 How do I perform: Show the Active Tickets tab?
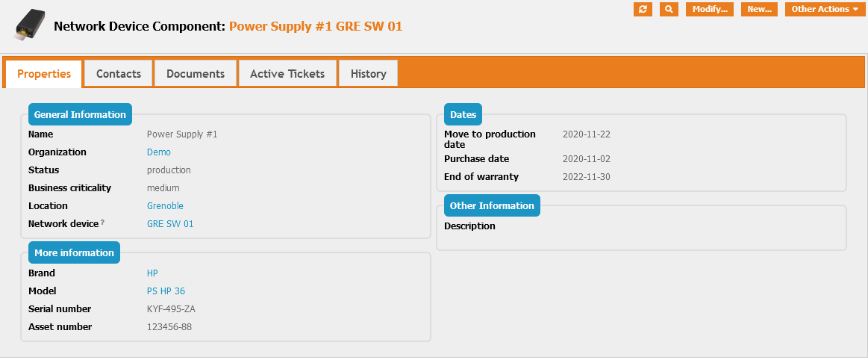(287, 74)
